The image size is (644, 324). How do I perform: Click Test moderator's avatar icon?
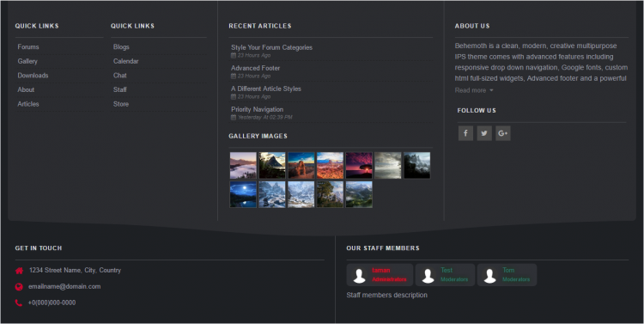(428, 276)
